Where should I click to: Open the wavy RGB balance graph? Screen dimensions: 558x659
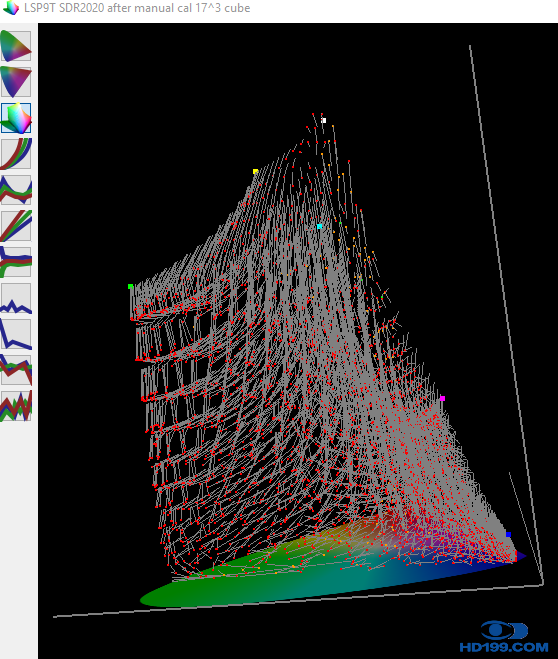click(16, 190)
